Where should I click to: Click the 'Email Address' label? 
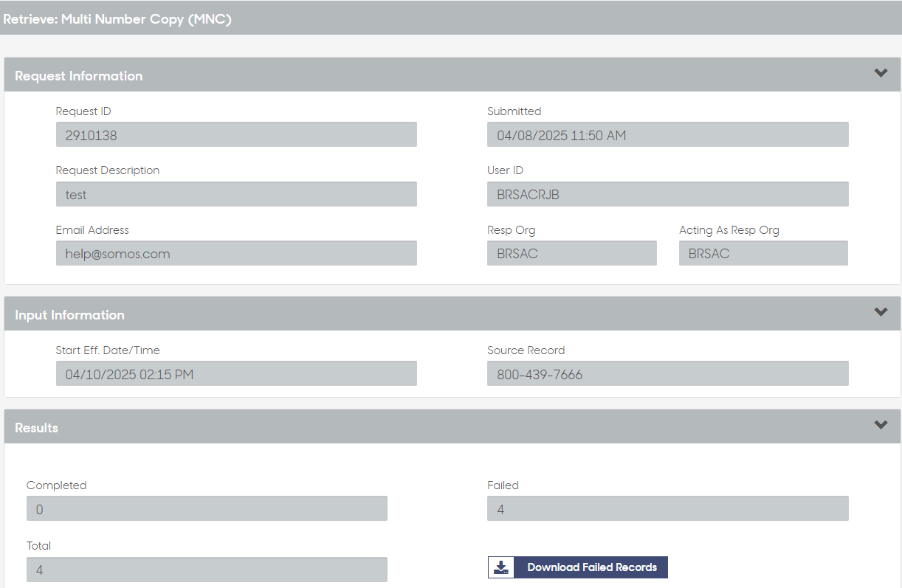pos(92,230)
